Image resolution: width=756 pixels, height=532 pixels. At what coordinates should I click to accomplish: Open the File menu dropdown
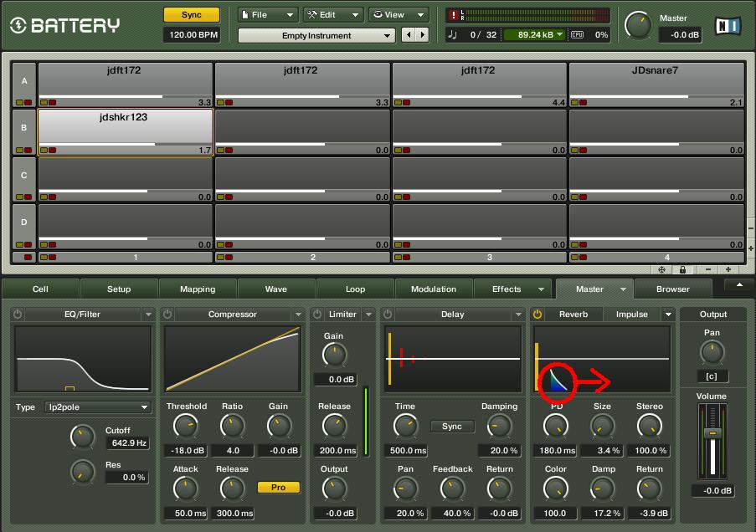coord(268,15)
